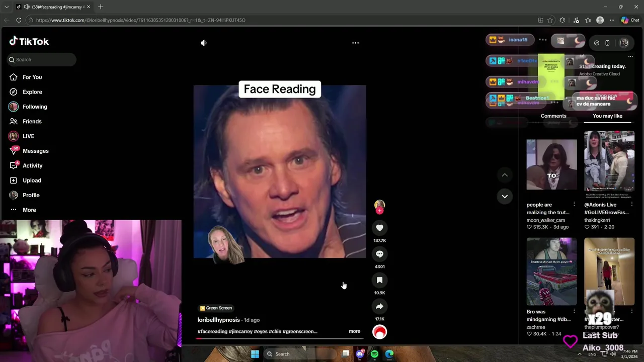Click the Upload sidebar item
This screenshot has height=362, width=644.
(x=25, y=180)
